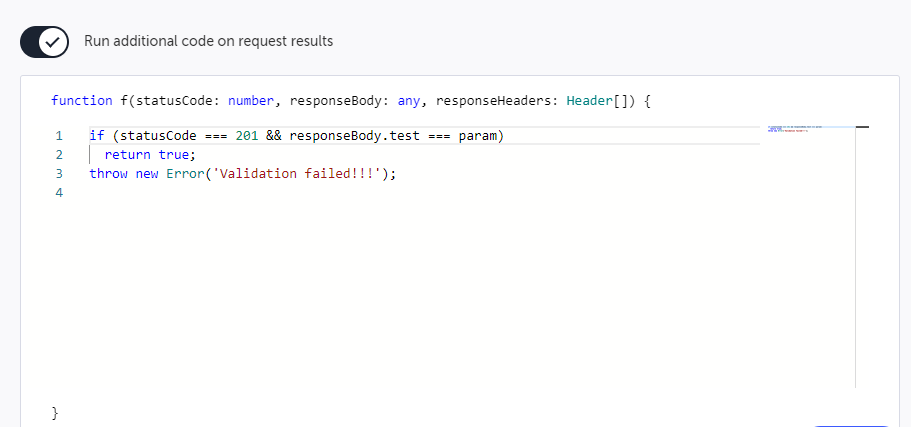
Task: Click line number 1 in the gutter
Action: coord(59,135)
